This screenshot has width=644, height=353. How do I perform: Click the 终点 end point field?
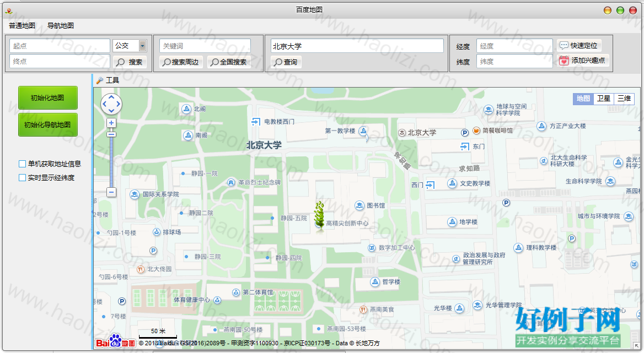[60, 61]
